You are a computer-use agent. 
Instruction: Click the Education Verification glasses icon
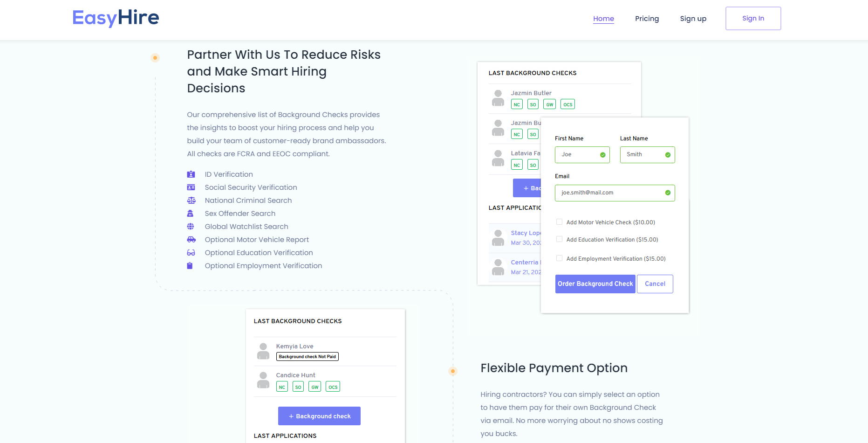pyautogui.click(x=191, y=253)
